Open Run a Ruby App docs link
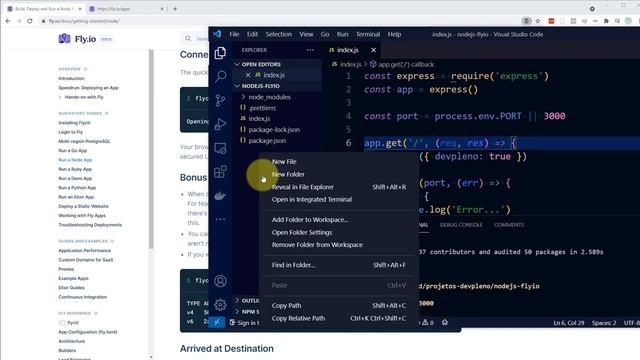The width and height of the screenshot is (640, 360). point(75,169)
